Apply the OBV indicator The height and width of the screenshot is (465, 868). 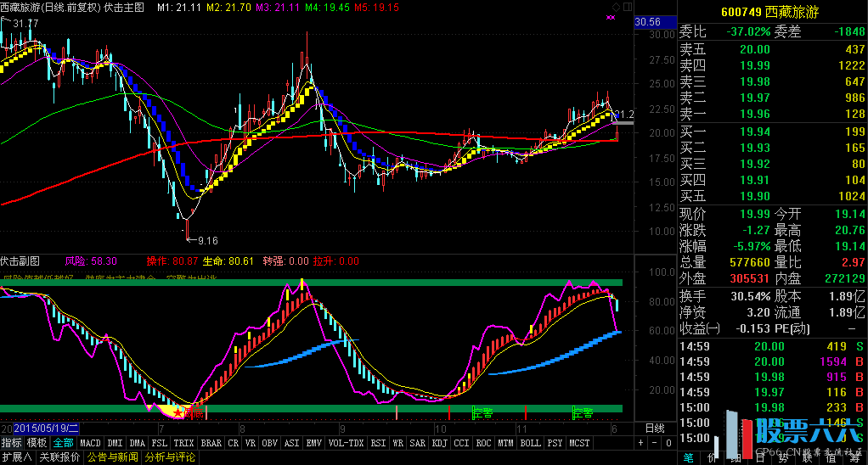coord(269,443)
